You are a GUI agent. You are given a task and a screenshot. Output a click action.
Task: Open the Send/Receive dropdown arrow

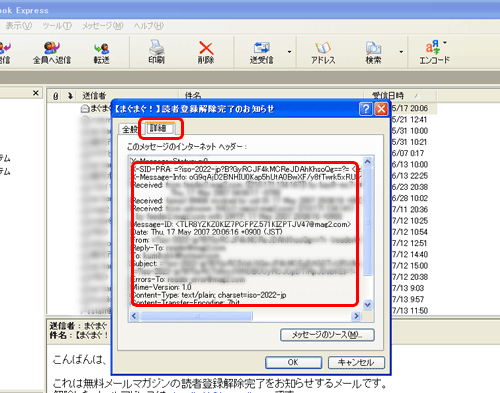coord(289,52)
